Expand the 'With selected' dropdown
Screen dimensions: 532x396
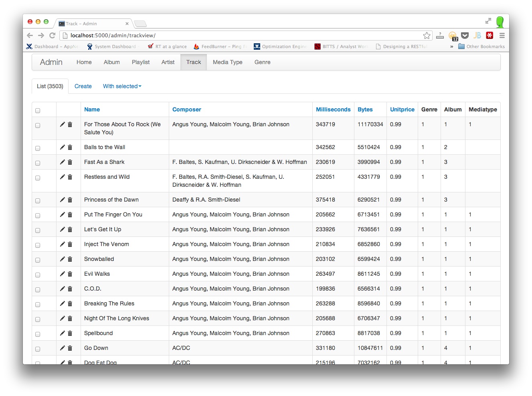(122, 86)
